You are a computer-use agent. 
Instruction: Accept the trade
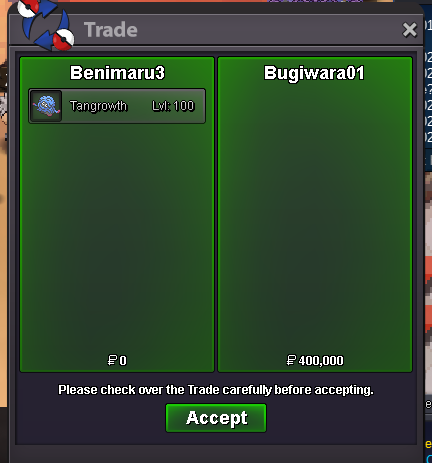[x=216, y=418]
